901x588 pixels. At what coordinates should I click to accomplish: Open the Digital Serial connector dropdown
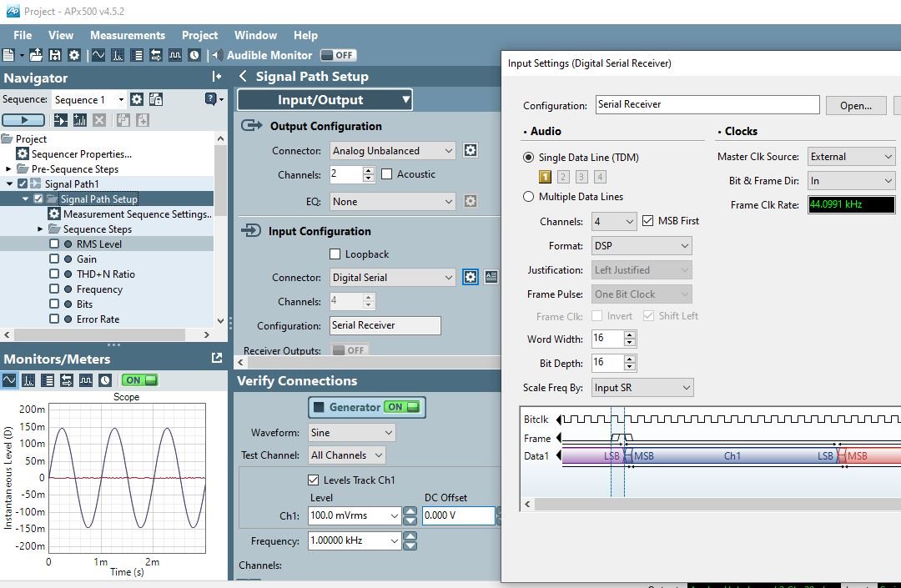[392, 278]
